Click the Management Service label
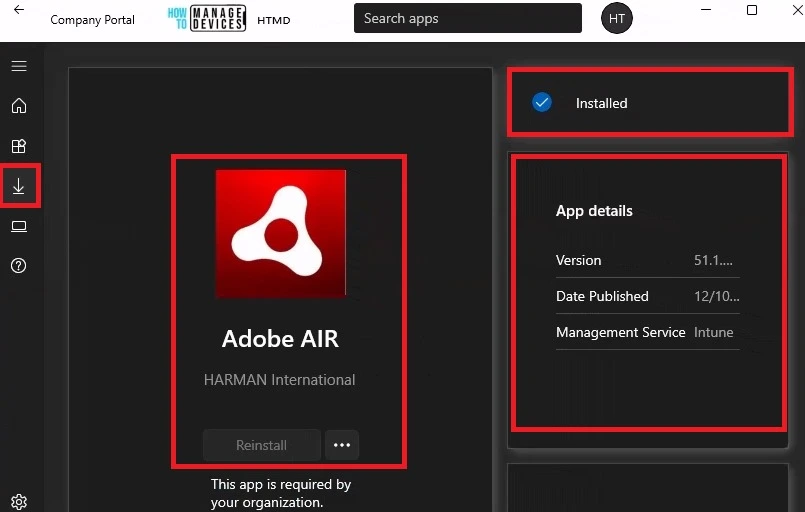This screenshot has width=805, height=512. pyautogui.click(x=620, y=332)
